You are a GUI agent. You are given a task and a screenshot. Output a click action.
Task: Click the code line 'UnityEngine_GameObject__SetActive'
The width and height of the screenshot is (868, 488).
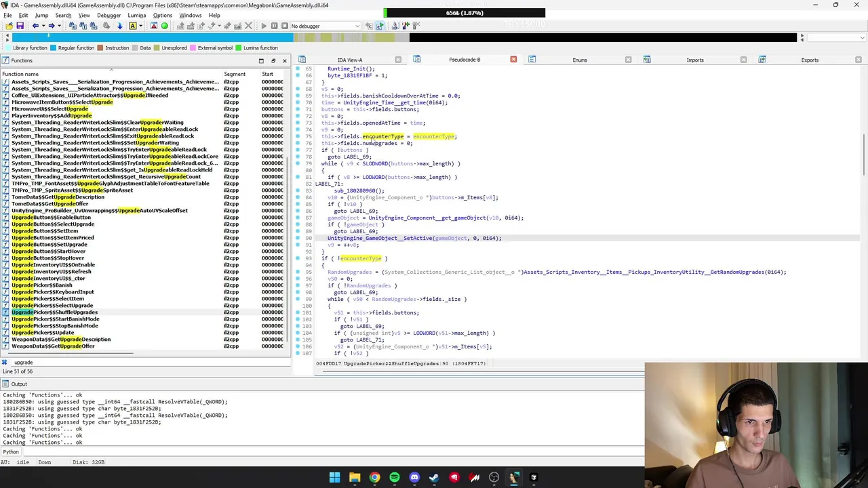tap(414, 238)
